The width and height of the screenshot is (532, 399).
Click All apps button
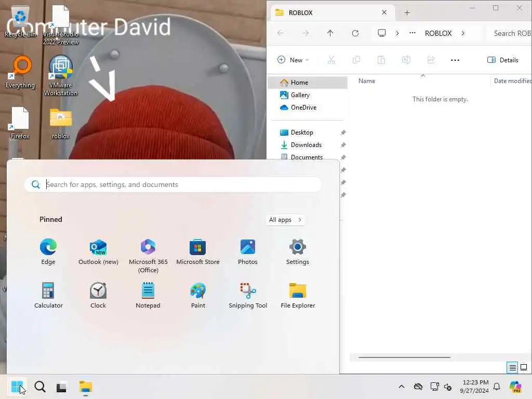[285, 220]
